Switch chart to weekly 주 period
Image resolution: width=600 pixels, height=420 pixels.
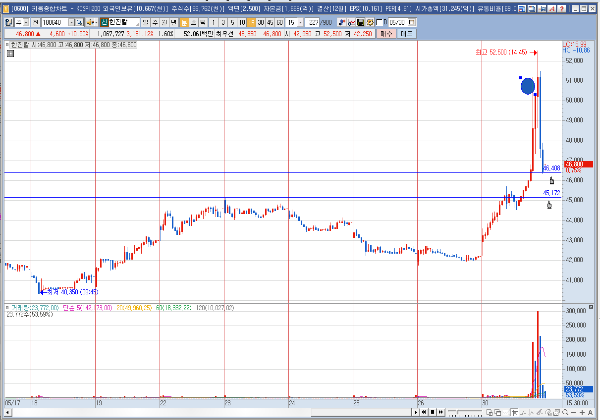[x=154, y=23]
